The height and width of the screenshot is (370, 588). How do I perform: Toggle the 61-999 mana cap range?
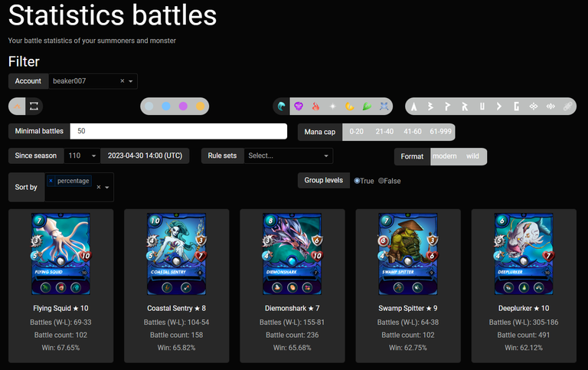coord(441,132)
